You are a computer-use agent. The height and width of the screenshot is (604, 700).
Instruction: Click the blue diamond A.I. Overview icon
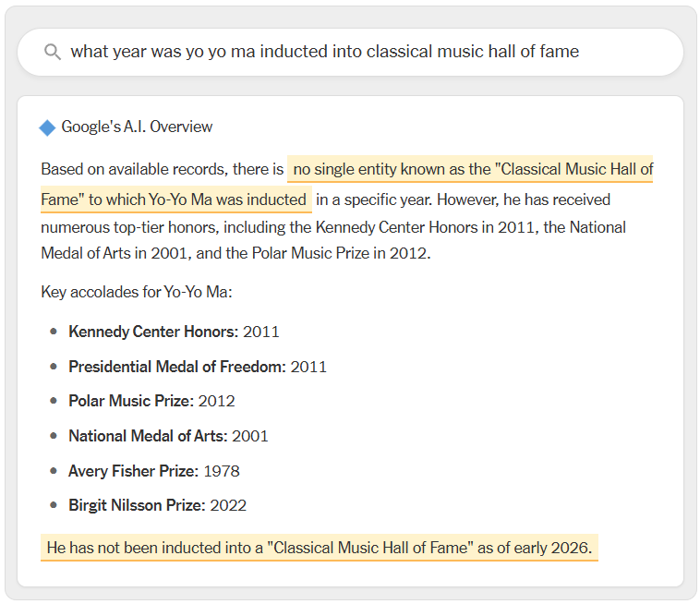click(47, 127)
